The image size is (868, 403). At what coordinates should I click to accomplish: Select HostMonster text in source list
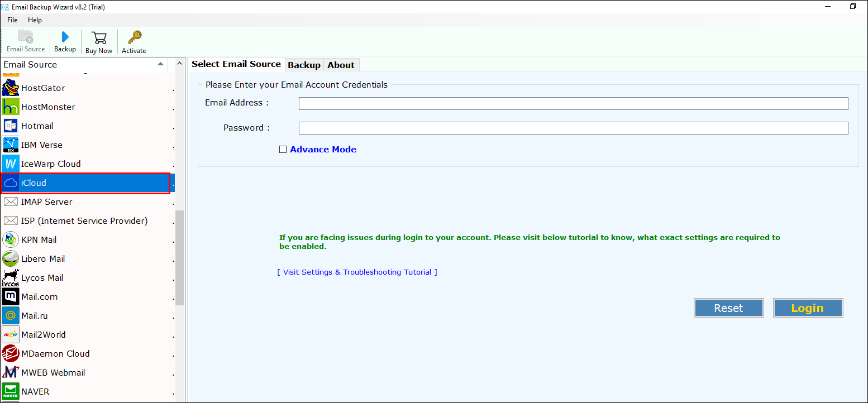point(48,107)
